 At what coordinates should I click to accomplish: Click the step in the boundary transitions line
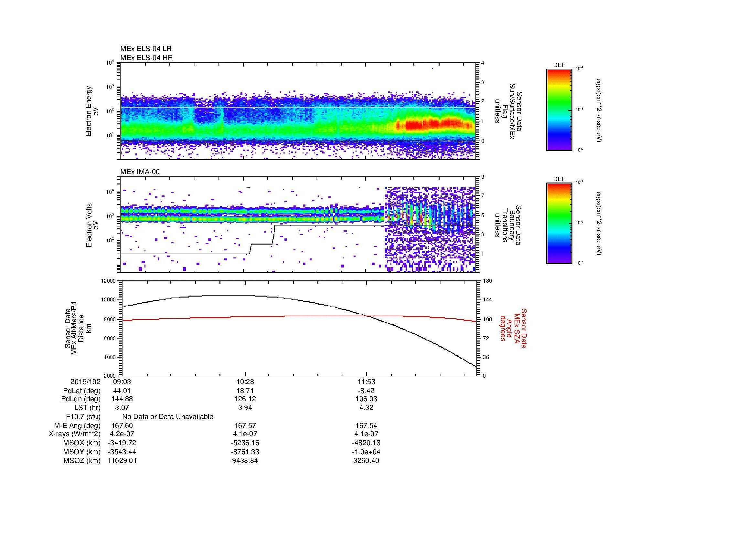(262, 239)
